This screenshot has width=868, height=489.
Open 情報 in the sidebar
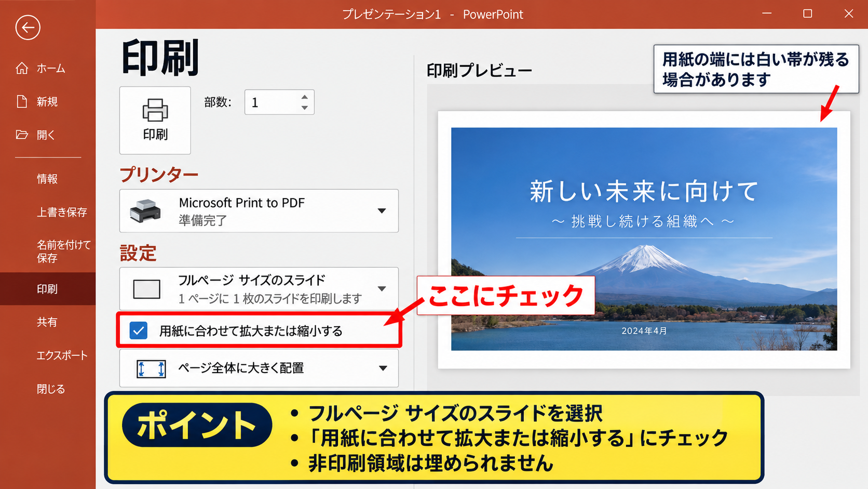point(47,179)
